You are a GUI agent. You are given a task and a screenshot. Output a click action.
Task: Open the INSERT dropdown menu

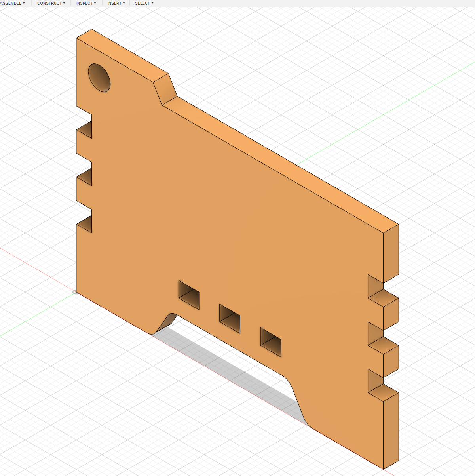[x=116, y=3]
